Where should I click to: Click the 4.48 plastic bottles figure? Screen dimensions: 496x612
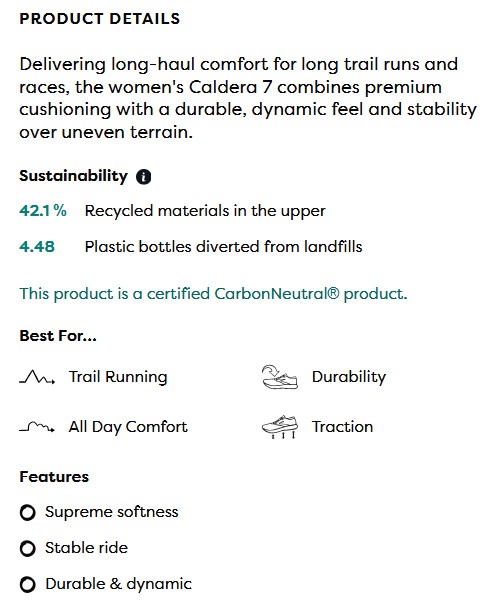[37, 247]
